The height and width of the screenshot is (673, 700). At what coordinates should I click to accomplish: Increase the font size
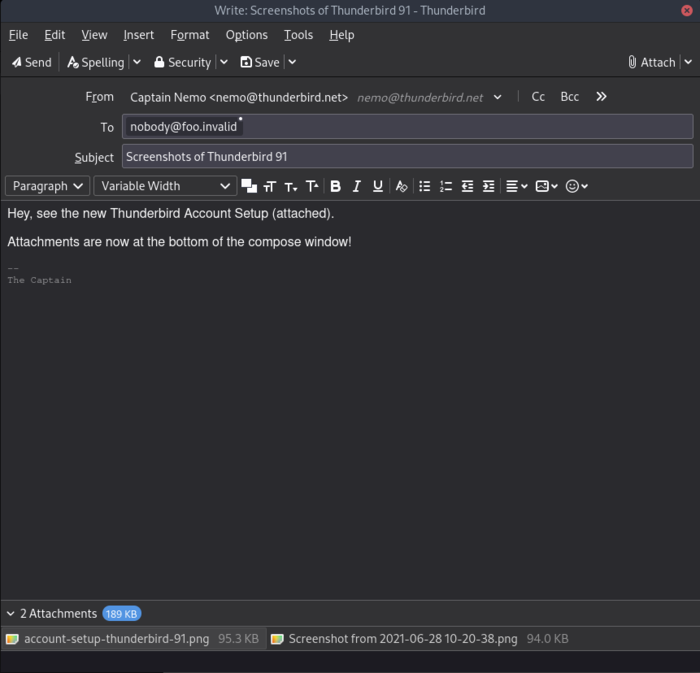coord(312,186)
